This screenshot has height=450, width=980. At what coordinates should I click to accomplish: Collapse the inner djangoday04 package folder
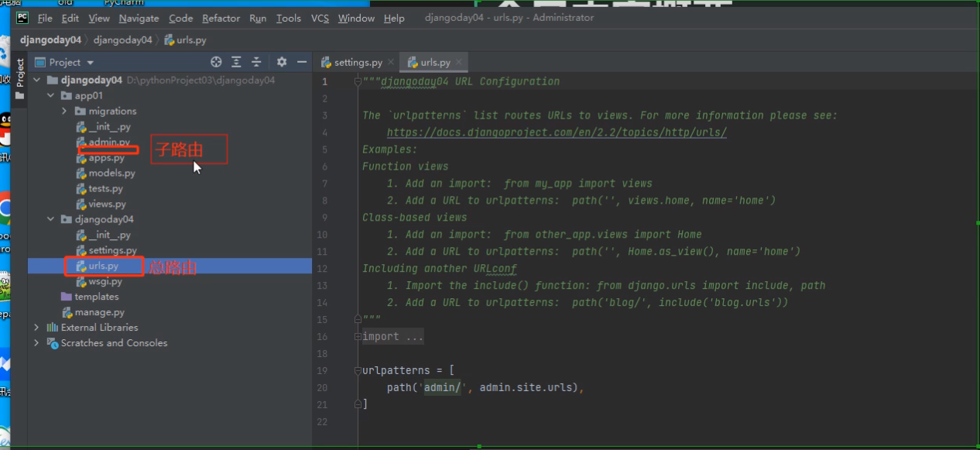pos(50,219)
